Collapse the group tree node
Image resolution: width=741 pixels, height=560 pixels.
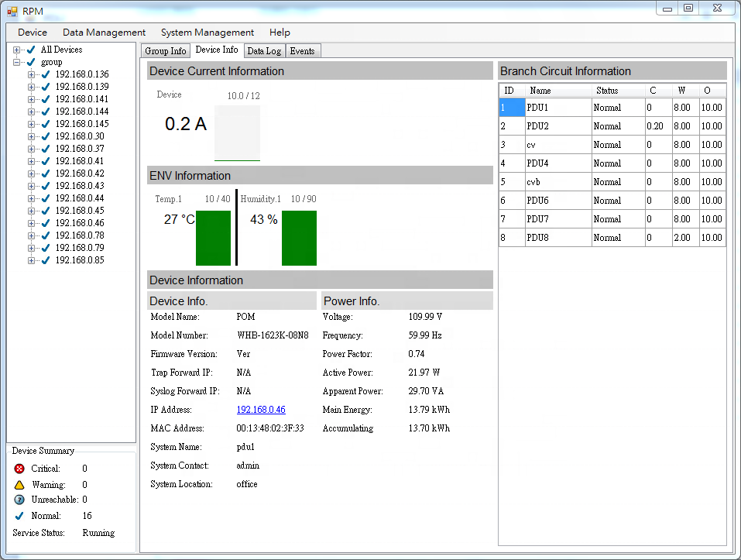[x=17, y=62]
